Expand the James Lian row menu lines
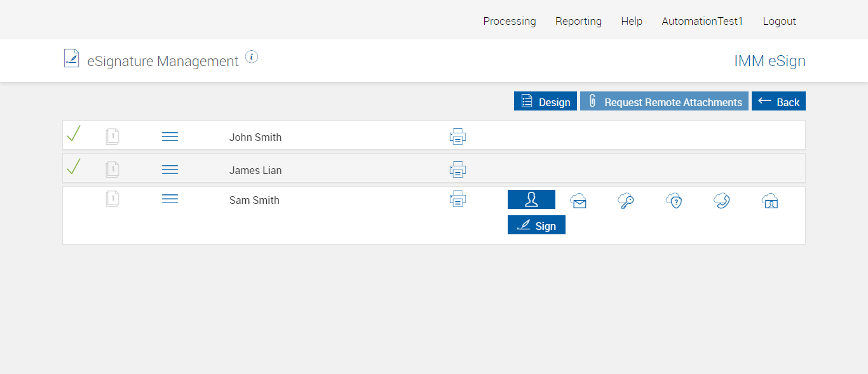Screen dimensions: 868x374 [x=170, y=170]
